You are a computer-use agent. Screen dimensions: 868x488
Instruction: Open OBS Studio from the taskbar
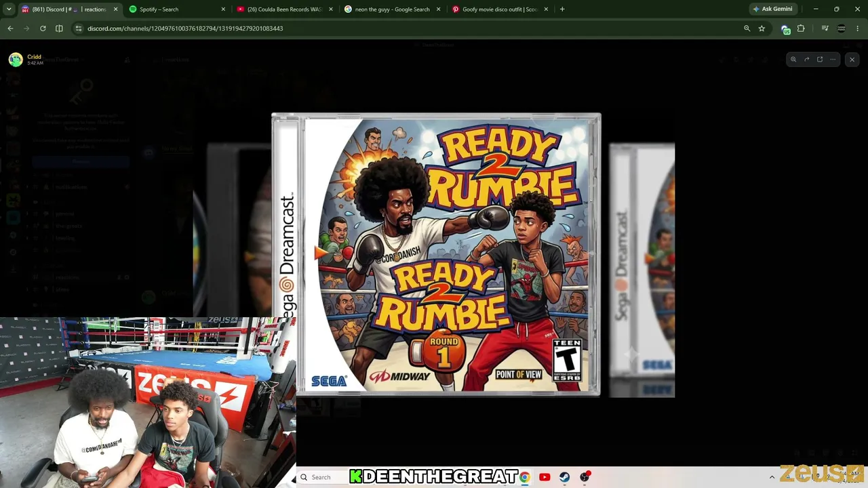[x=585, y=477]
